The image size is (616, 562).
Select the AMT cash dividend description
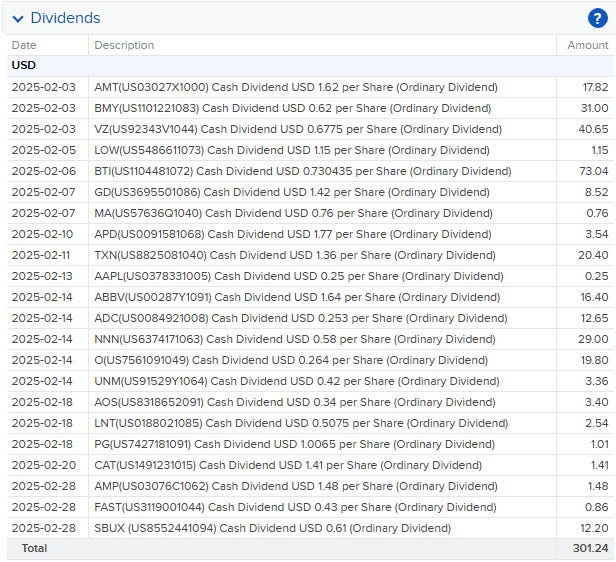click(x=296, y=87)
